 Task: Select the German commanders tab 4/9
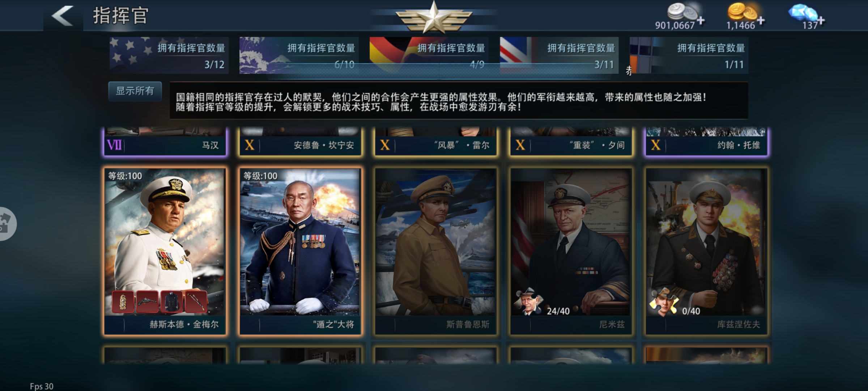coord(429,55)
